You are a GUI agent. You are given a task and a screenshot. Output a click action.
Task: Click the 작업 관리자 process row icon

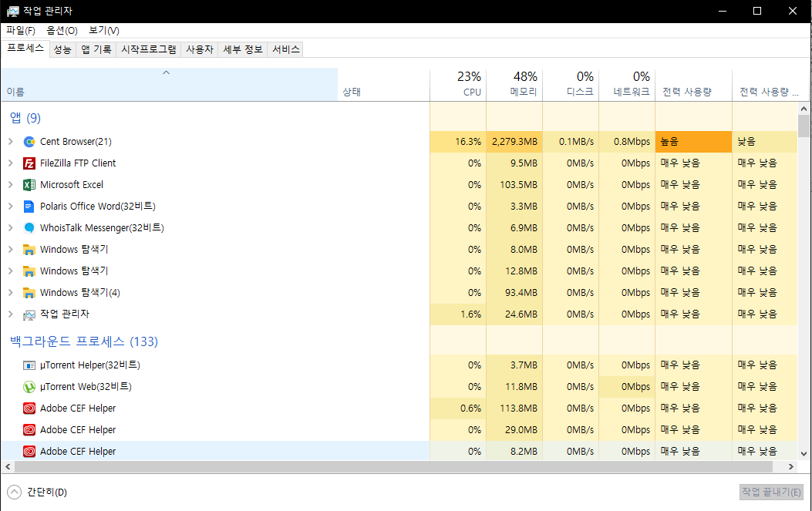point(29,314)
